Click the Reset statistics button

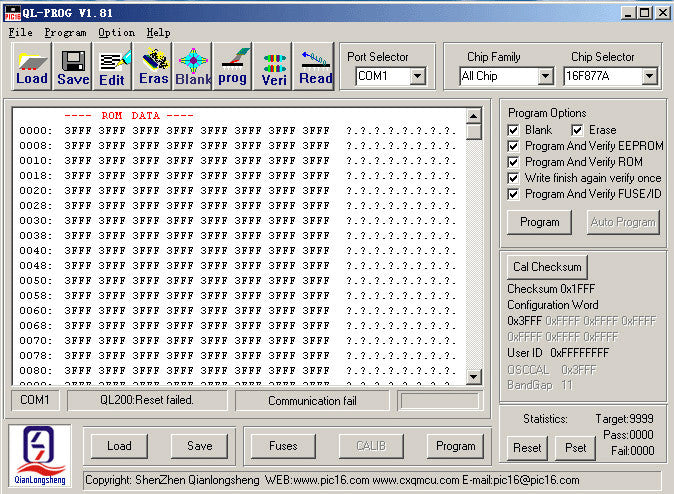[x=527, y=447]
